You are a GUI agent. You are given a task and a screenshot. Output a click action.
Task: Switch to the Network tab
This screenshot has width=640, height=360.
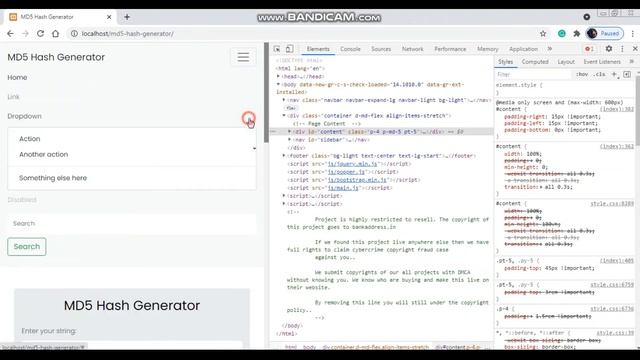tap(413, 49)
